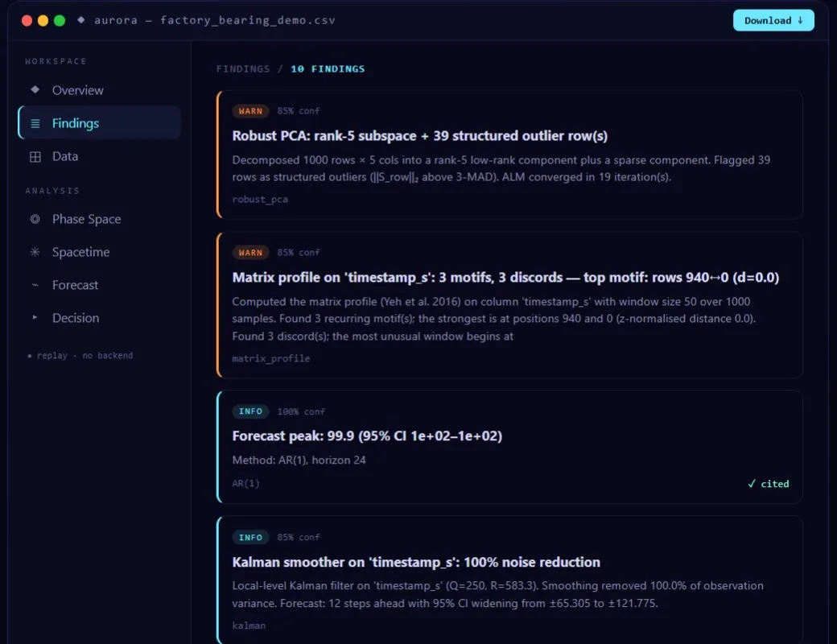Select Findings in the workspace sidebar
Viewport: 837px width, 644px height.
pos(99,123)
